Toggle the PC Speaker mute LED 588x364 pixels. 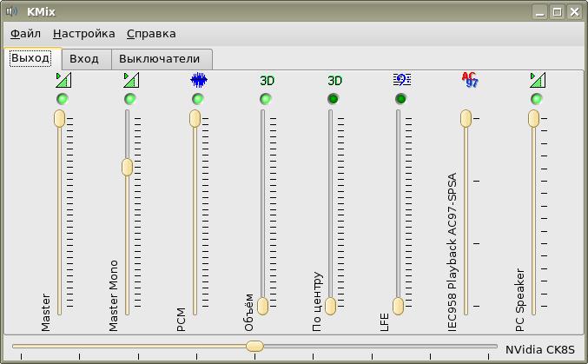(537, 99)
